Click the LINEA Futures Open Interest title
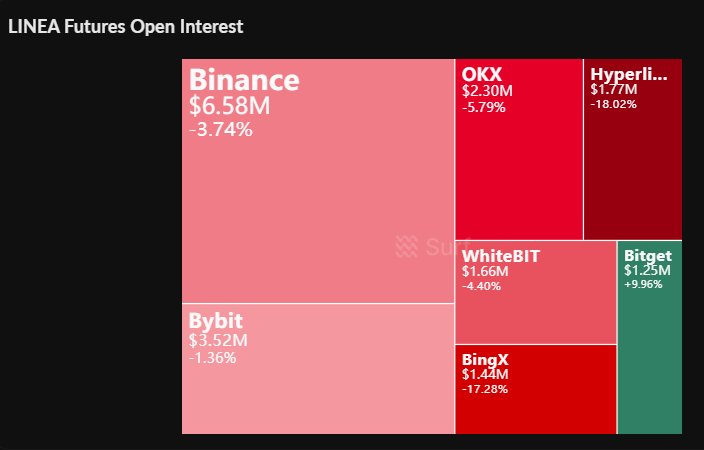The image size is (704, 450). [x=126, y=27]
